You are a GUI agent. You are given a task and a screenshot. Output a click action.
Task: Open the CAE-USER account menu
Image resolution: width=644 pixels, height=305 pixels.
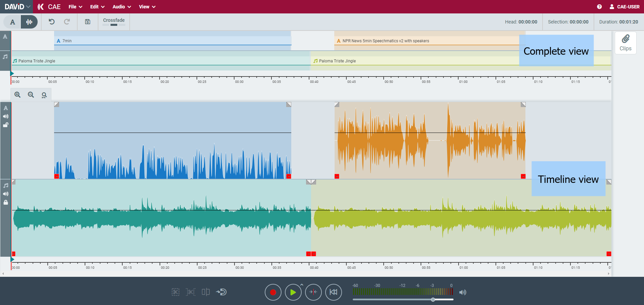click(x=625, y=6)
